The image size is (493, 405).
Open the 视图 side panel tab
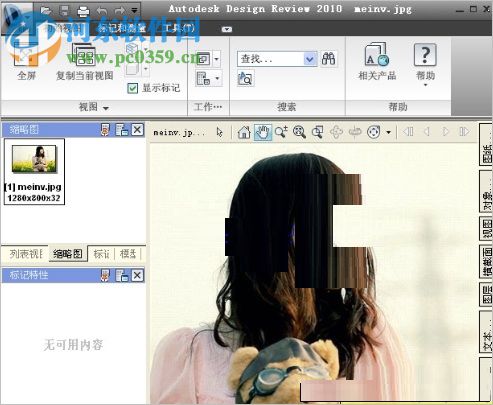486,229
